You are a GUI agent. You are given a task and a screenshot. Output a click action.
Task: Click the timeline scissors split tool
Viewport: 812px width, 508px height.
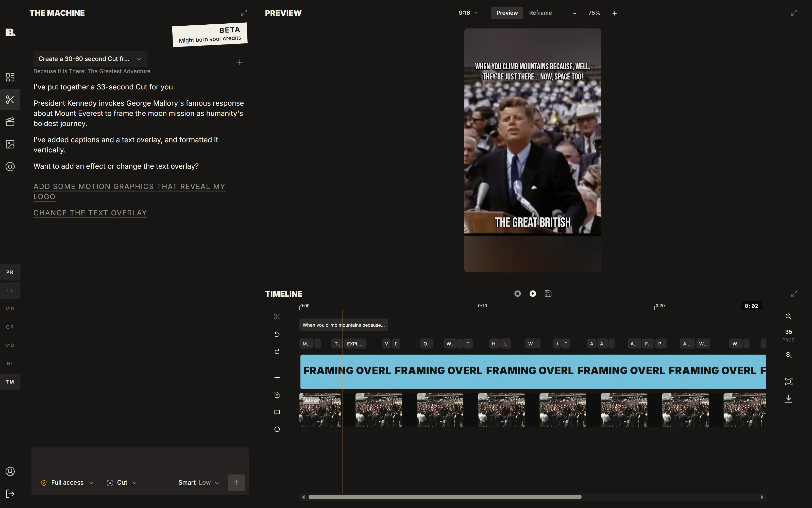point(277,316)
